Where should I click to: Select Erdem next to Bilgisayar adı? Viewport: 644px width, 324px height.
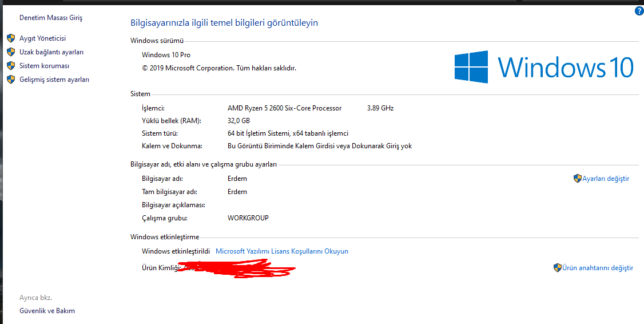point(237,179)
